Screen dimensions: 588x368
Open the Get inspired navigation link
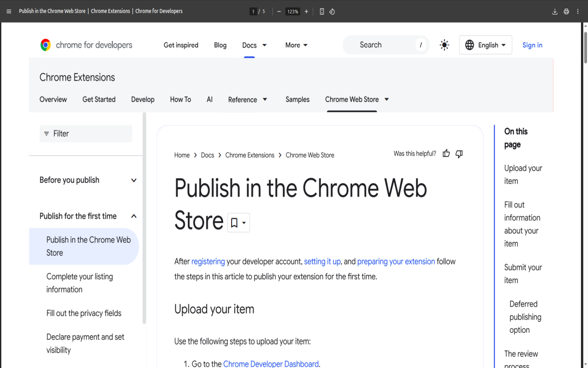[181, 45]
